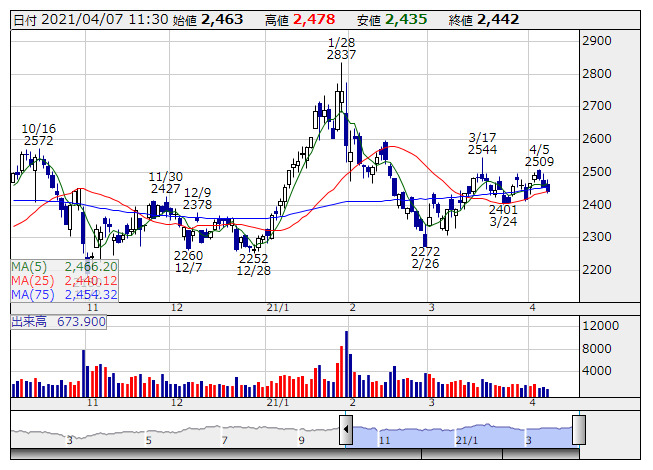This screenshot has height=470, width=653.
Task: Click the 出来高 673.900 volume label
Action: [x=58, y=322]
